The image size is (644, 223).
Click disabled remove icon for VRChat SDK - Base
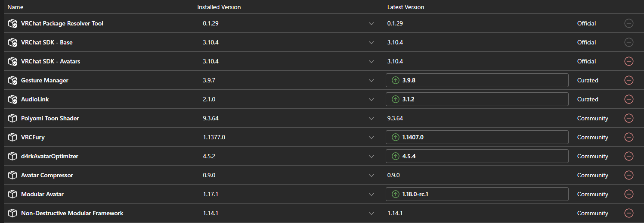(629, 42)
